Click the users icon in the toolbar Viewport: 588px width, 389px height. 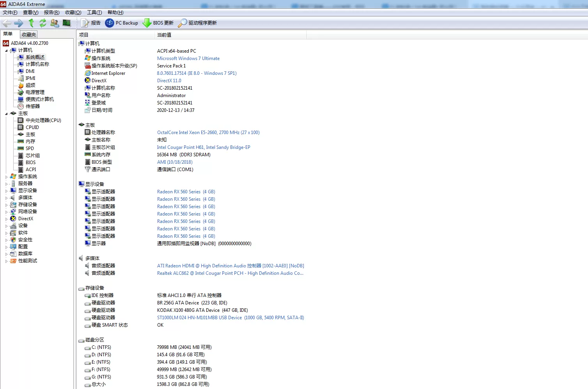[x=55, y=23]
